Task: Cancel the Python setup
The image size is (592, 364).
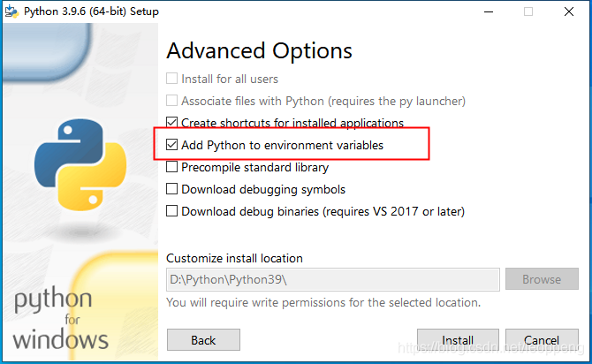Action: (x=541, y=339)
